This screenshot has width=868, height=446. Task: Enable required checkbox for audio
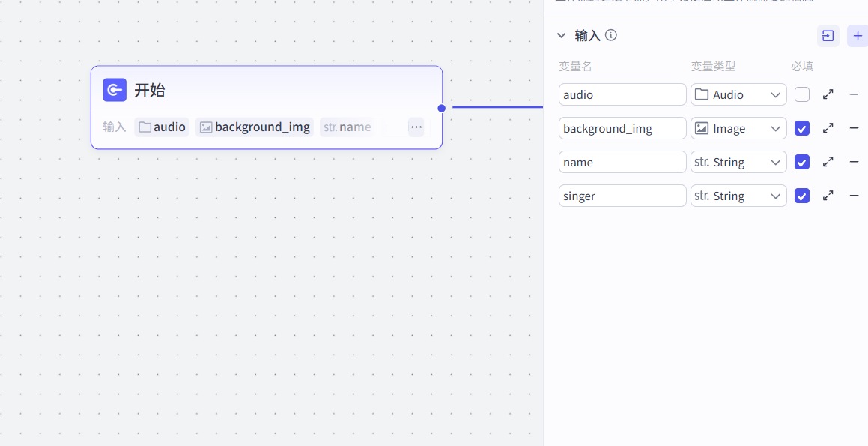pos(802,94)
